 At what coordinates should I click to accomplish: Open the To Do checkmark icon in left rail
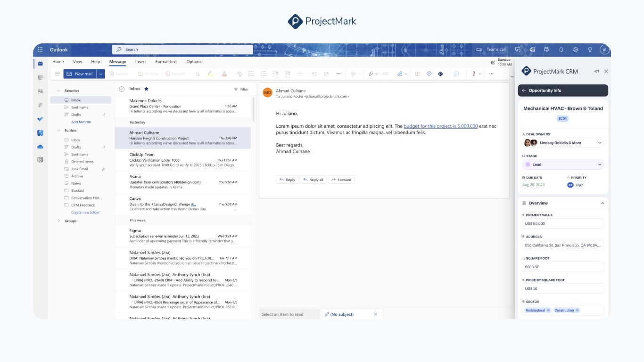pos(40,119)
